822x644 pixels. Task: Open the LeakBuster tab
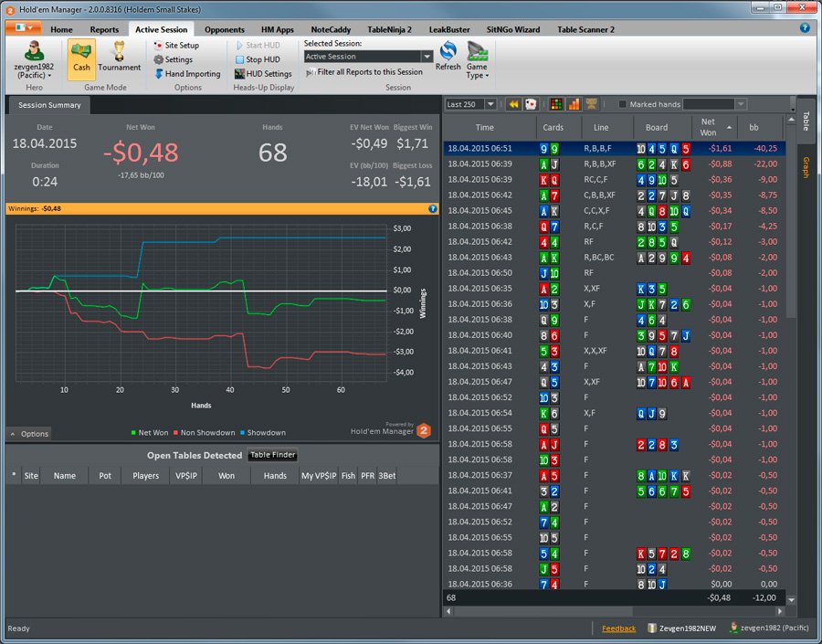coord(449,29)
